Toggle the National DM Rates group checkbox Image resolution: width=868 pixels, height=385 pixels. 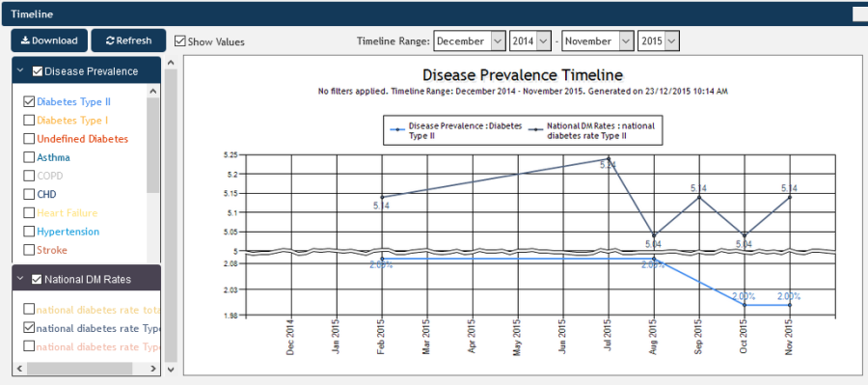point(37,279)
